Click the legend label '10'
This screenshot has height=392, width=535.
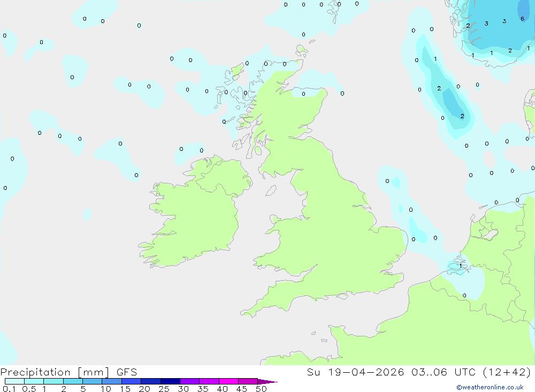(105, 389)
